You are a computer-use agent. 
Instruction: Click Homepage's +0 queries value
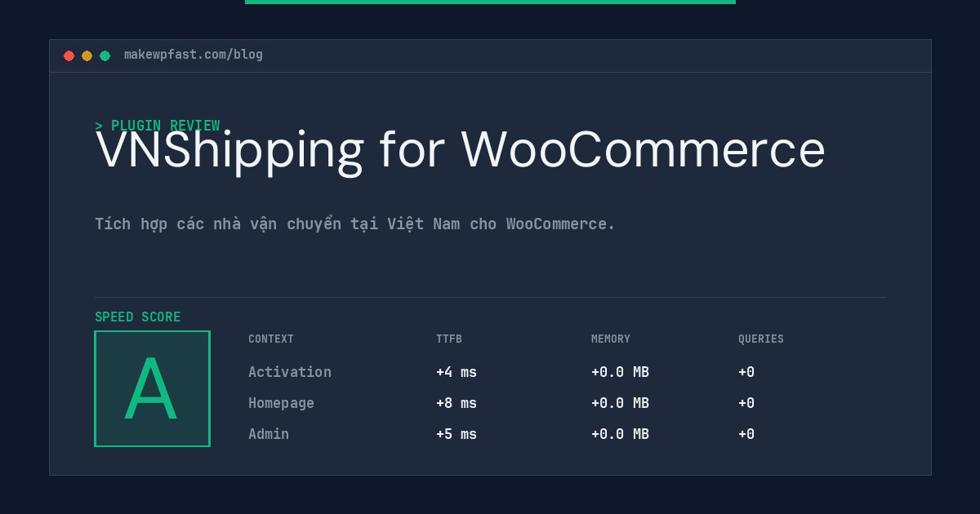click(746, 403)
